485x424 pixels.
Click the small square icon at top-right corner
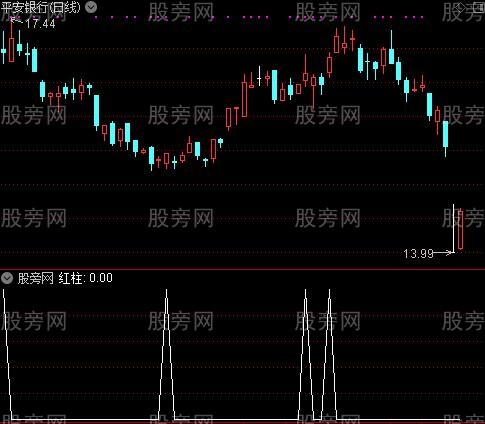click(x=480, y=7)
